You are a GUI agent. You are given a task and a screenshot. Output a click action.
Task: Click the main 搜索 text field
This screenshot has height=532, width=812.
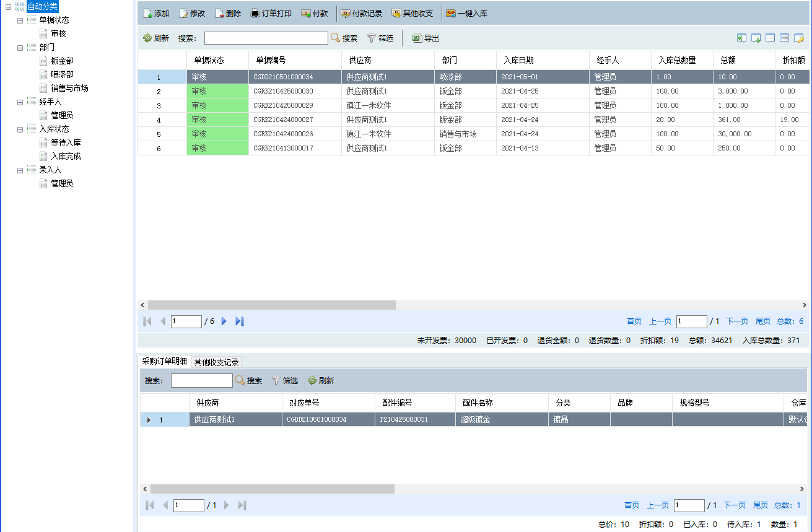266,38
